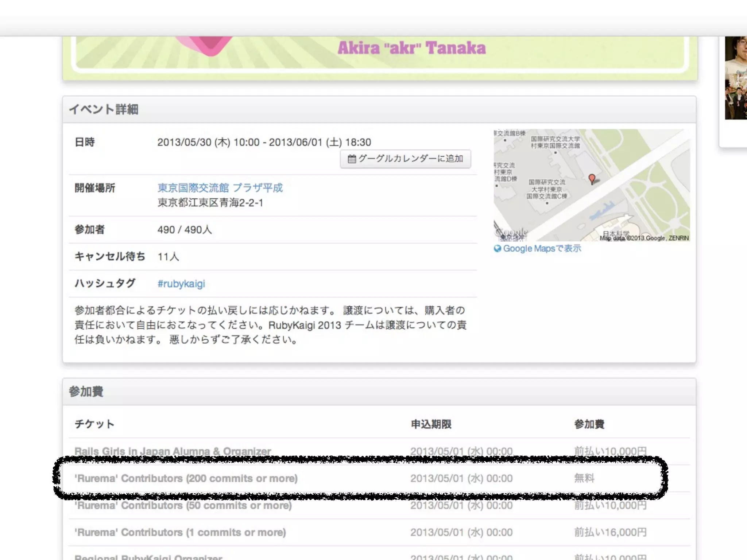Open the 東京国際交流館 プラザ平成 venue link
This screenshot has width=747, height=560.
(x=220, y=188)
